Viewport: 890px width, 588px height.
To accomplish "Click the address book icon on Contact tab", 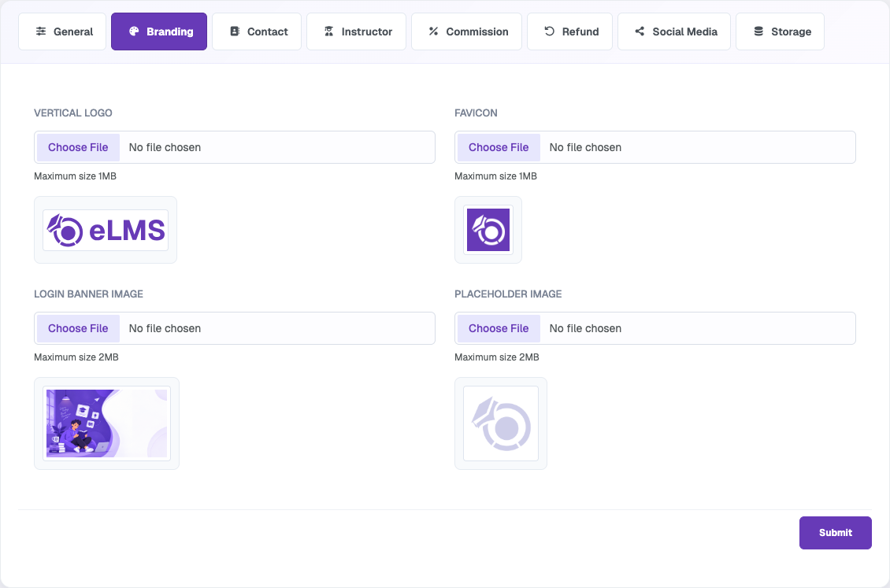I will pos(235,31).
